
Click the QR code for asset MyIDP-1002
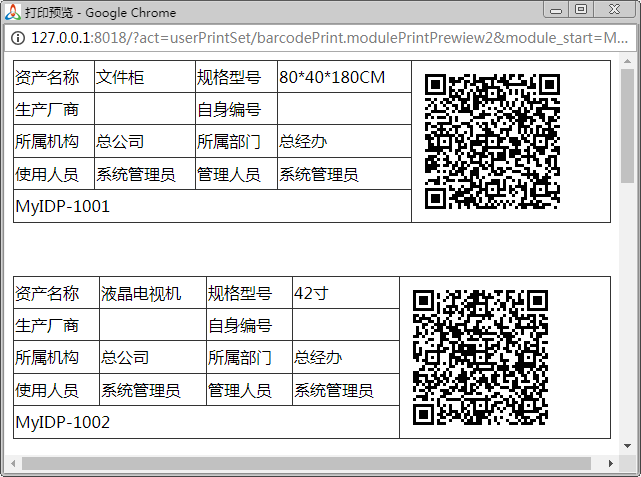(480, 357)
